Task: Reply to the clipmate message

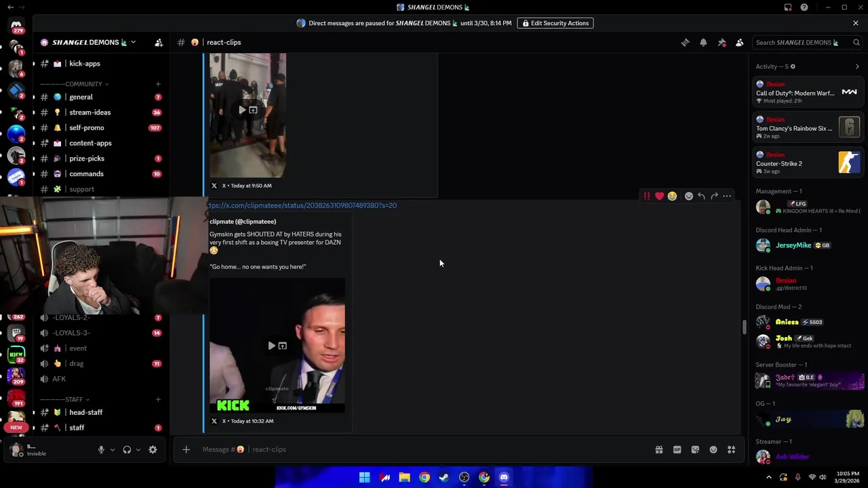Action: (701, 196)
